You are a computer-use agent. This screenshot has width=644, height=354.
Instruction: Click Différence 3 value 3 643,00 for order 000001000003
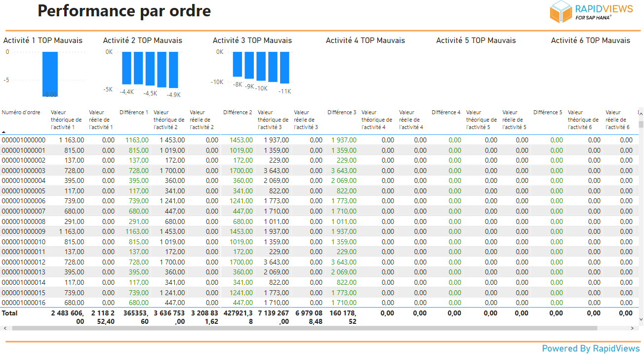coord(344,171)
